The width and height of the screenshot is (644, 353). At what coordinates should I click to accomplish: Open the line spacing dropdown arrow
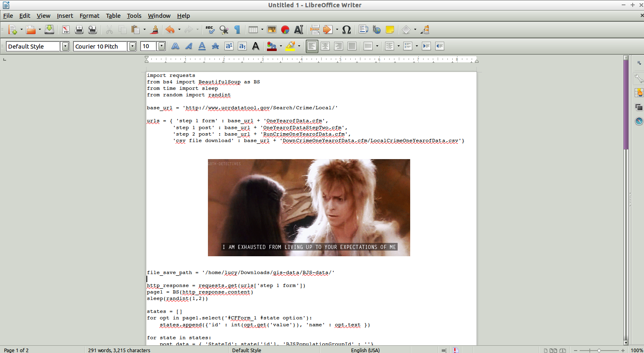(x=377, y=46)
